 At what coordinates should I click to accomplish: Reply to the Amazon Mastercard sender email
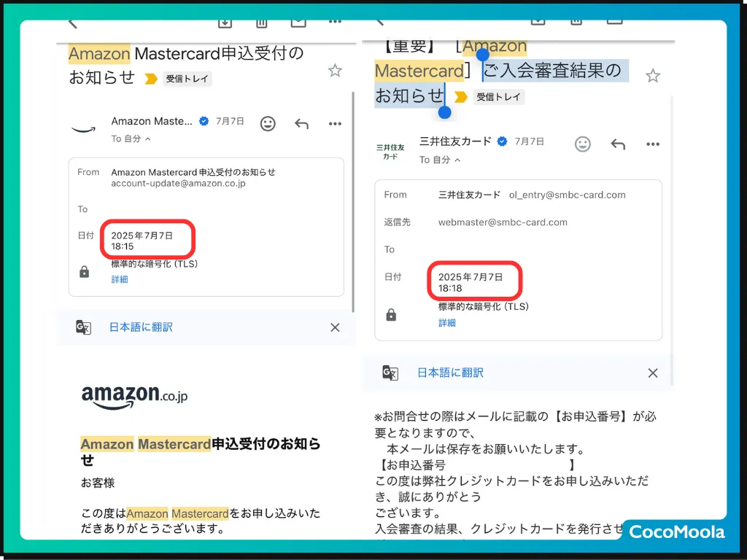click(x=301, y=124)
